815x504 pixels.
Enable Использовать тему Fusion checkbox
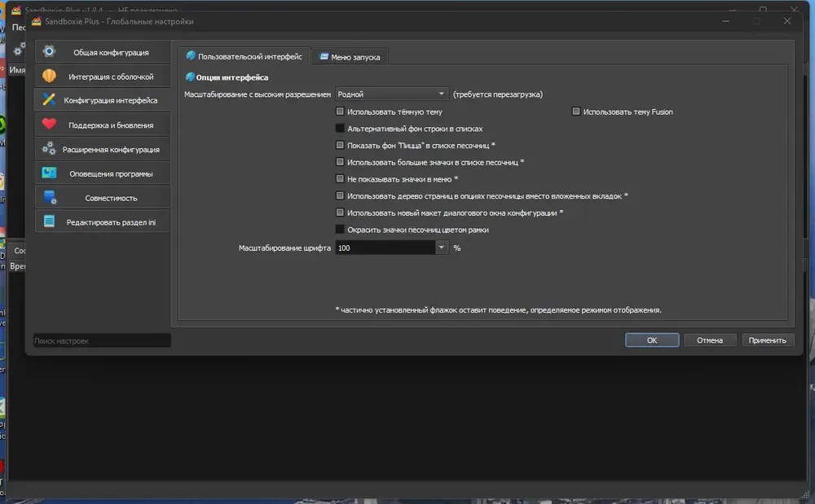tap(576, 111)
